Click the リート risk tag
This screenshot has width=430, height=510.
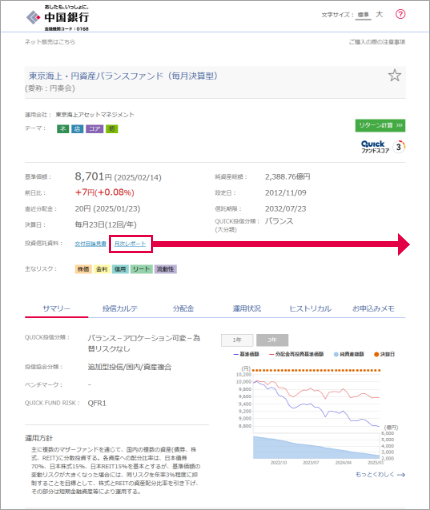[x=141, y=269]
